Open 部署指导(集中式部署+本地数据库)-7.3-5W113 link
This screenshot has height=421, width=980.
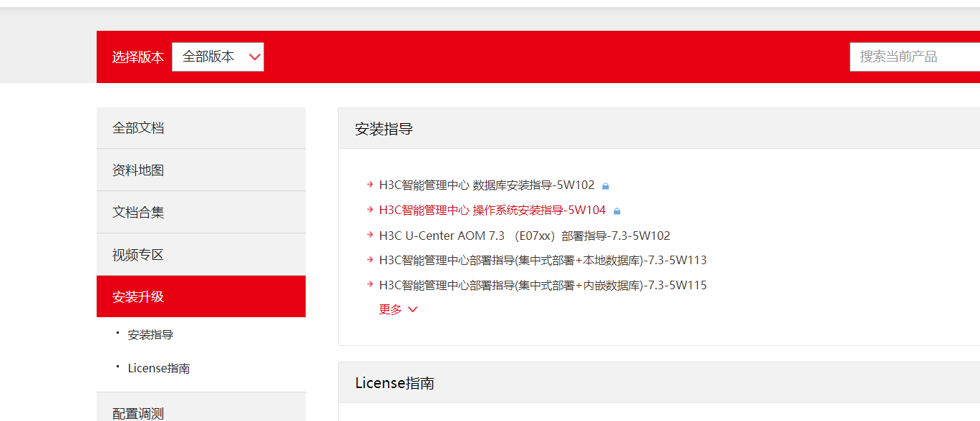pyautogui.click(x=543, y=260)
